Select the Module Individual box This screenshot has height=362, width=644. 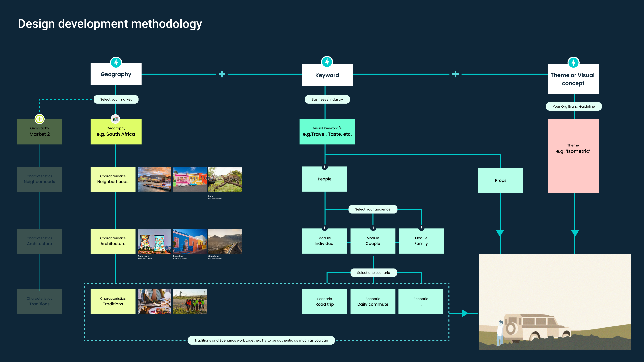pyautogui.click(x=325, y=241)
